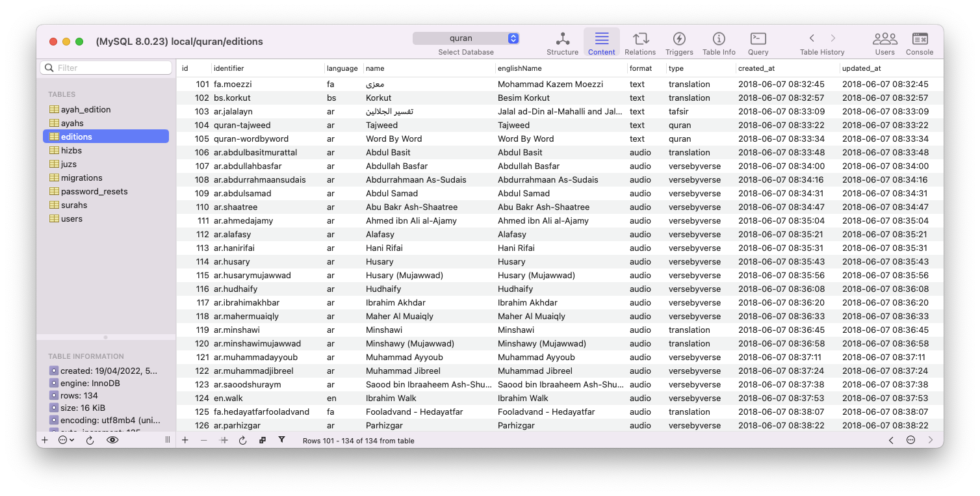Click the table Filter search field
The width and height of the screenshot is (980, 496).
click(x=106, y=68)
